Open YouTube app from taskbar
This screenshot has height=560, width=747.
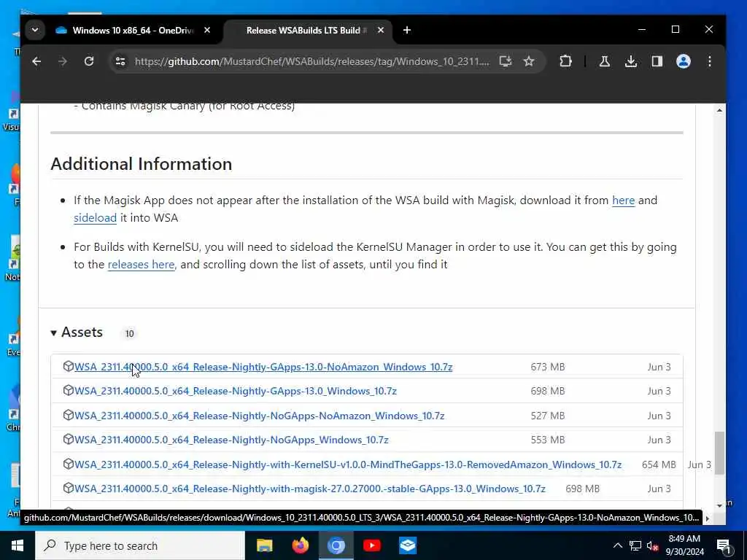371,545
